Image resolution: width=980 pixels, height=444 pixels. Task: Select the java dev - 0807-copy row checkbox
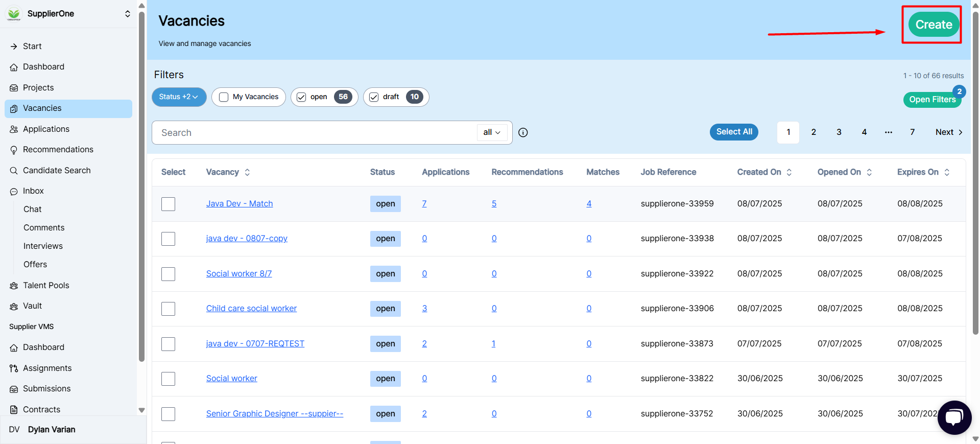tap(168, 239)
